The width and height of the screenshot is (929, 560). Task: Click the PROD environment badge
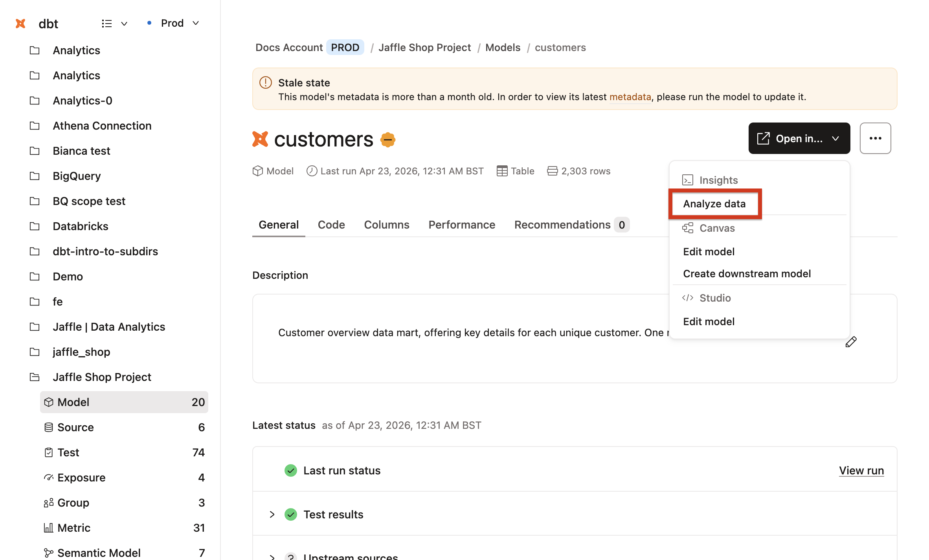point(345,48)
